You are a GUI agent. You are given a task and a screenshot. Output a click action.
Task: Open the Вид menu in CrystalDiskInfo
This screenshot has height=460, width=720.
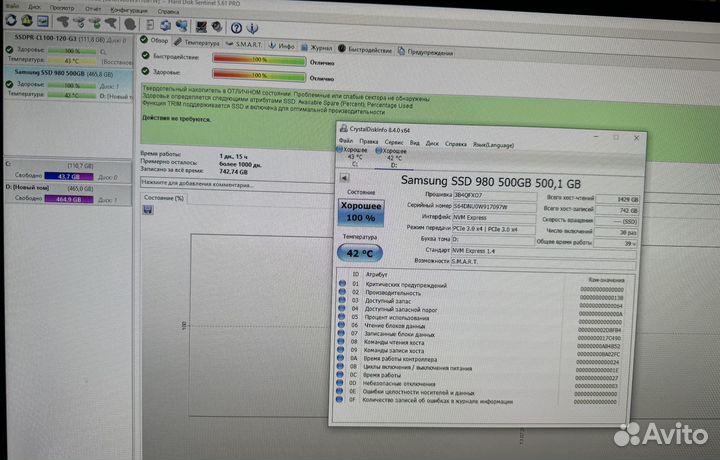pos(415,143)
